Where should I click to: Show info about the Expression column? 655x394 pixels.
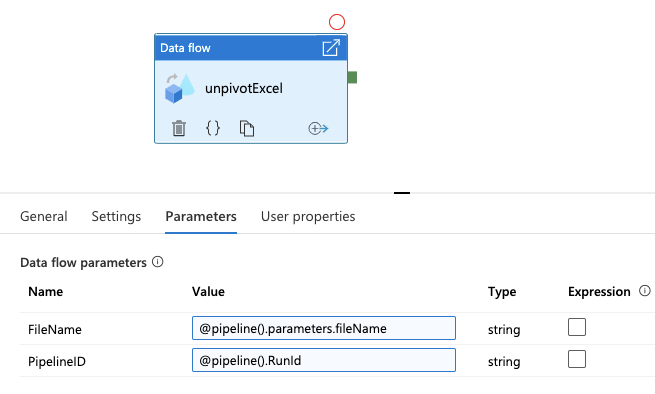[645, 291]
